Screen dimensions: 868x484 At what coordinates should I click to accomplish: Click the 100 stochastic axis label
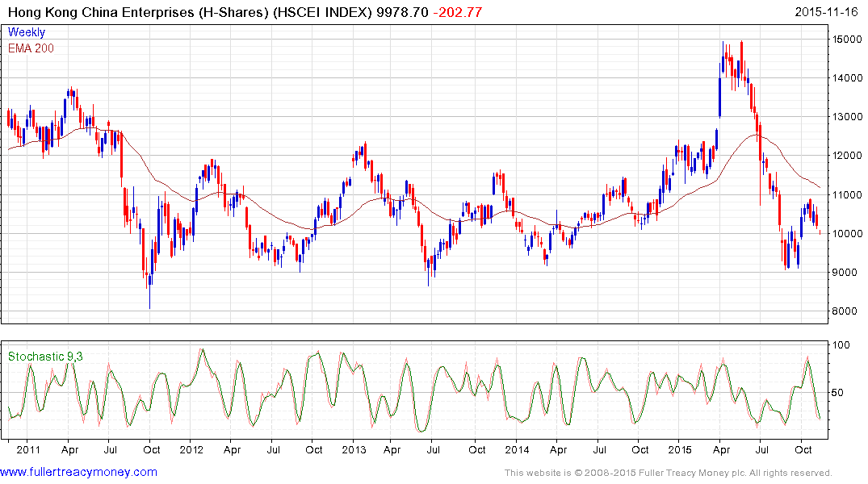coord(841,345)
